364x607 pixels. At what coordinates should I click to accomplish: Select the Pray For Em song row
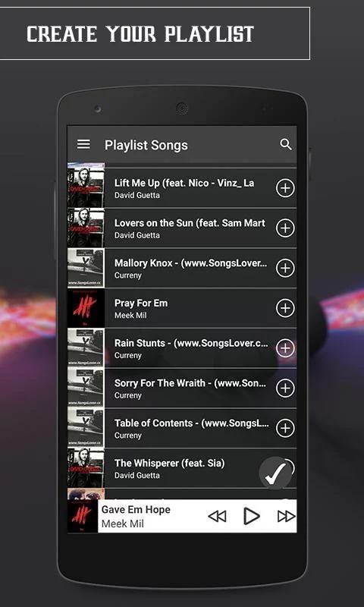pyautogui.click(x=182, y=308)
